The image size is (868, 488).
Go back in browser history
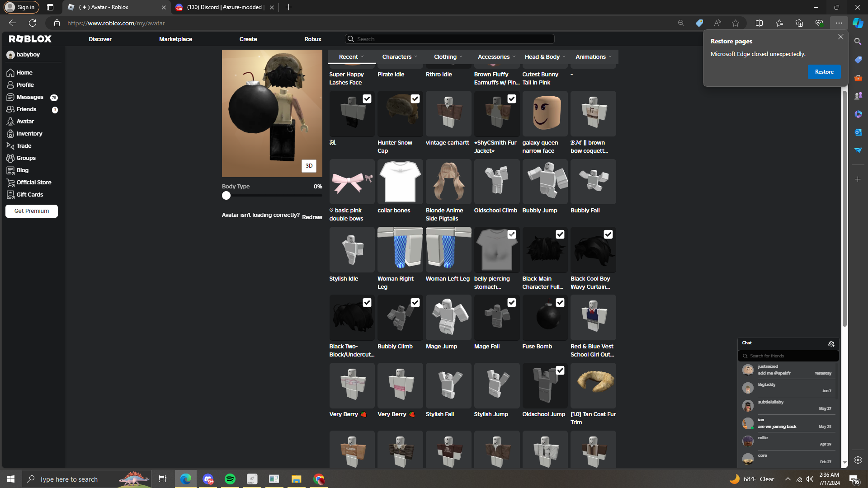(13, 23)
